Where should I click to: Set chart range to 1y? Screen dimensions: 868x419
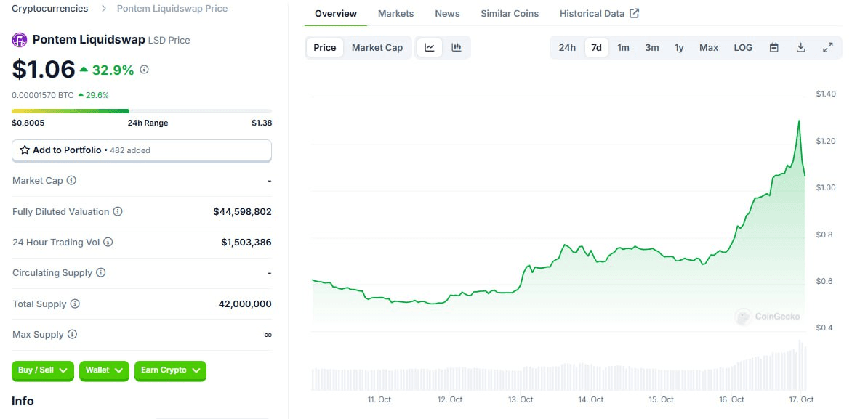pyautogui.click(x=679, y=47)
